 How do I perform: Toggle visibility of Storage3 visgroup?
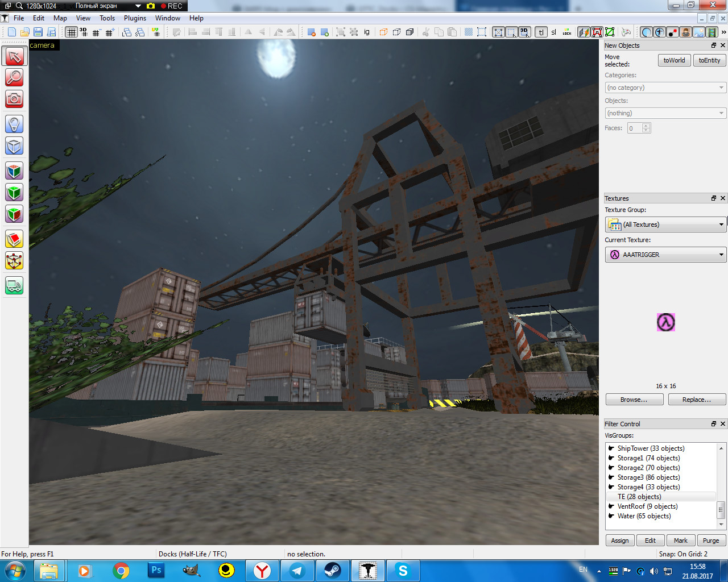point(611,477)
